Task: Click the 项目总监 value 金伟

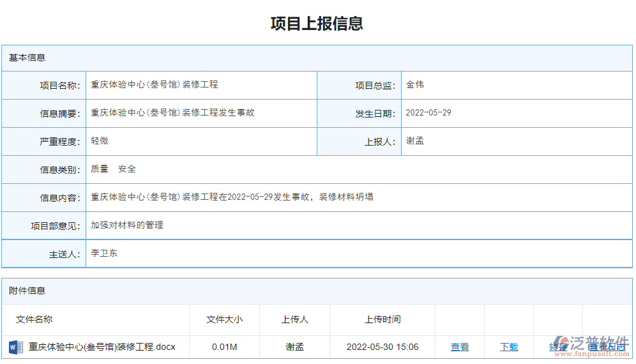Action: tap(415, 84)
